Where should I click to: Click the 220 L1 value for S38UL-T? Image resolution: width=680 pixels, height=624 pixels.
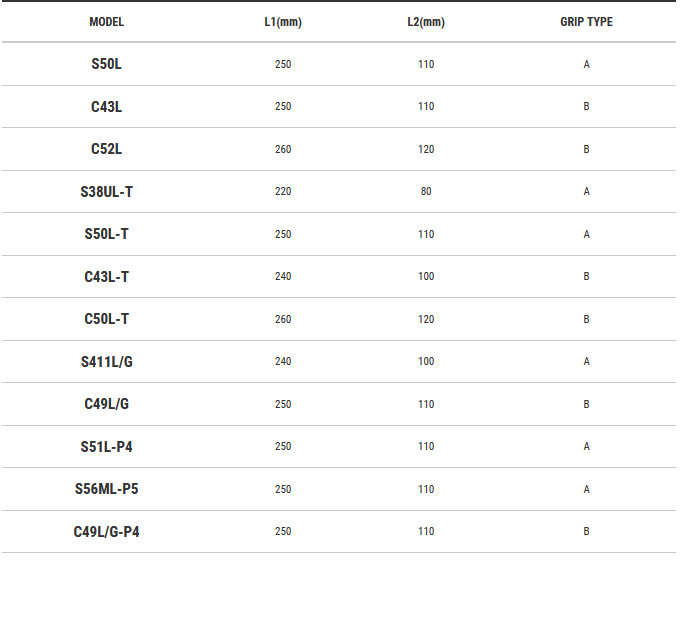(x=283, y=191)
